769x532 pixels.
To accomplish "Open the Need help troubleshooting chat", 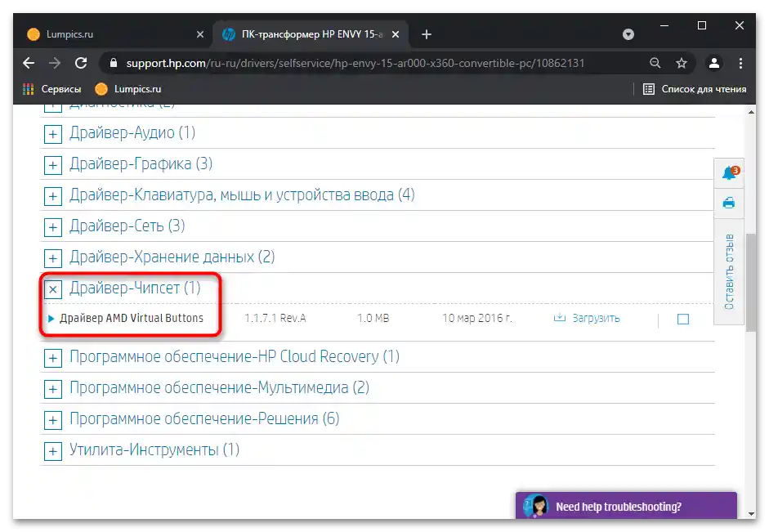I will coord(626,506).
